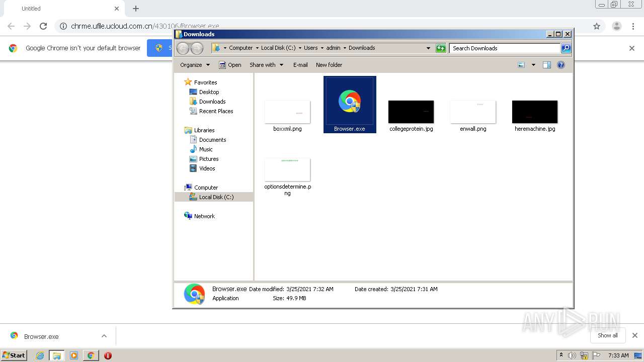Select Downloads under Favorites
The height and width of the screenshot is (362, 644).
click(212, 102)
